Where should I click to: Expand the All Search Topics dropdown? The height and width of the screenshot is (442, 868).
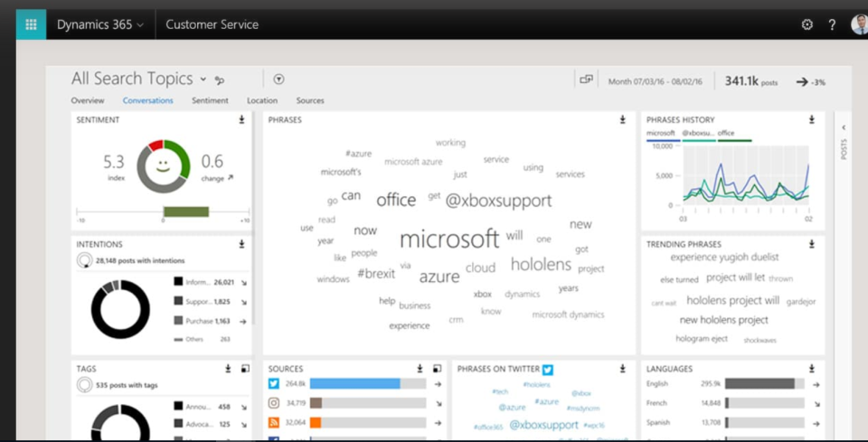click(203, 80)
